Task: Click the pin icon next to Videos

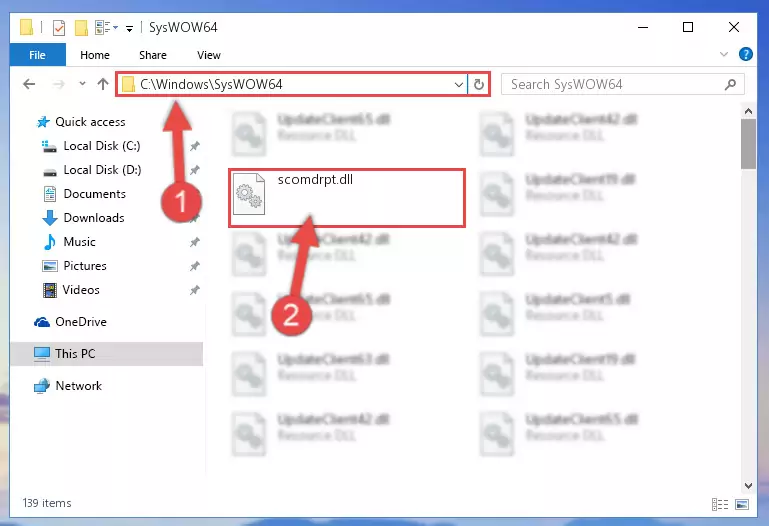Action: click(x=195, y=290)
